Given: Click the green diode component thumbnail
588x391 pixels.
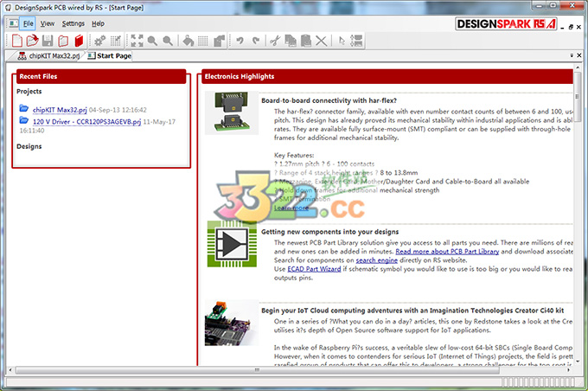Looking at the screenshot, I should coord(232,244).
